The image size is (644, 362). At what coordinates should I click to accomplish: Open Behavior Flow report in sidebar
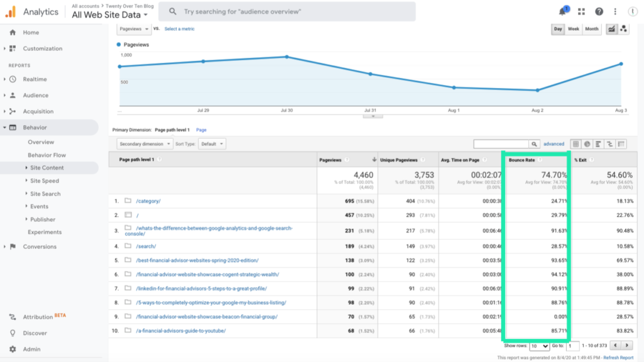pos(47,155)
